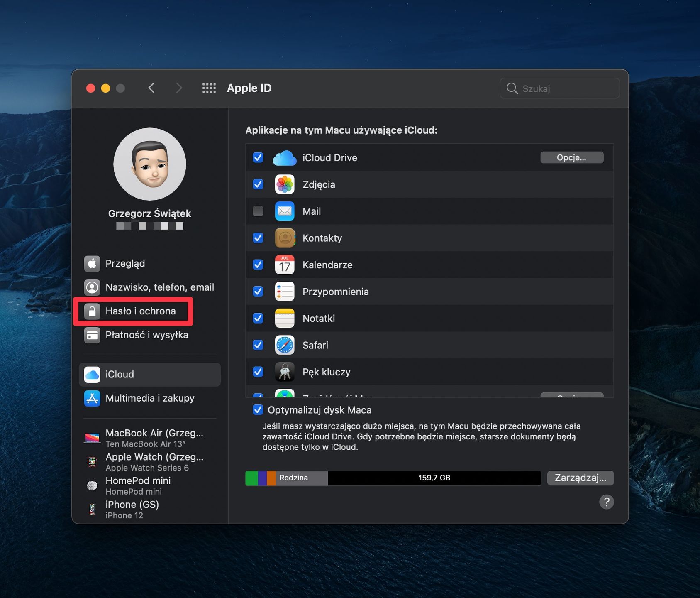Viewport: 700px width, 598px height.
Task: Select iCloud in the sidebar
Action: click(x=149, y=375)
